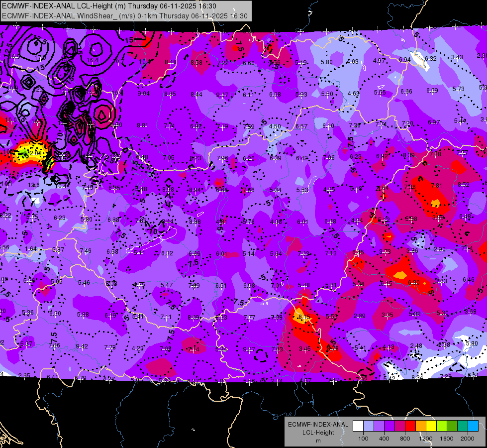487x448 pixels.
Task: Click the grid value 6.98
Action: coord(249,286)
